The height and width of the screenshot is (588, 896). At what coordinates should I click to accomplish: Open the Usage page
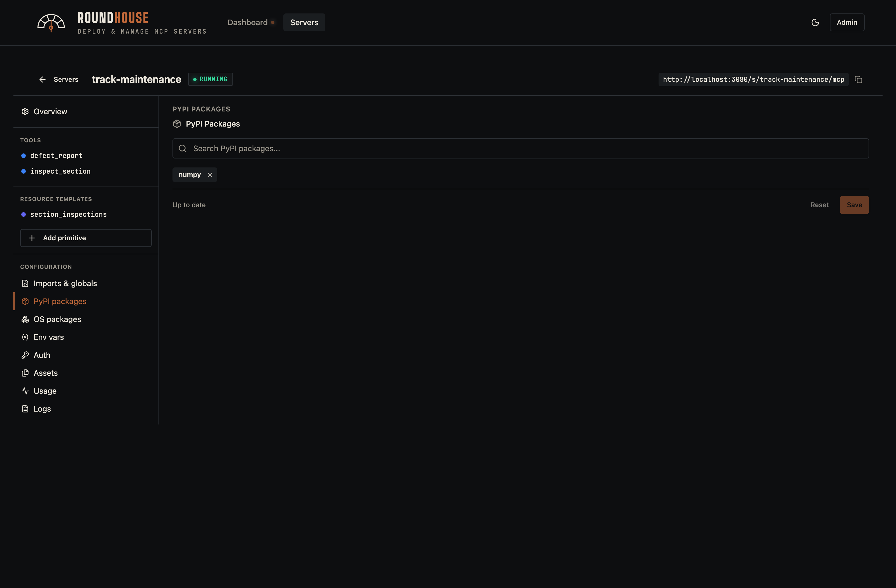coord(86,391)
